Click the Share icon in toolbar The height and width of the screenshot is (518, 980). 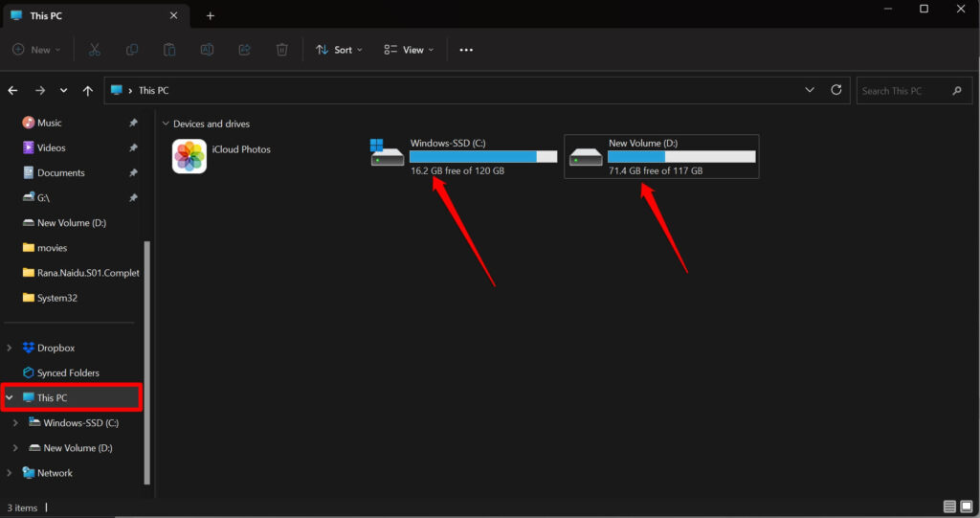point(244,50)
